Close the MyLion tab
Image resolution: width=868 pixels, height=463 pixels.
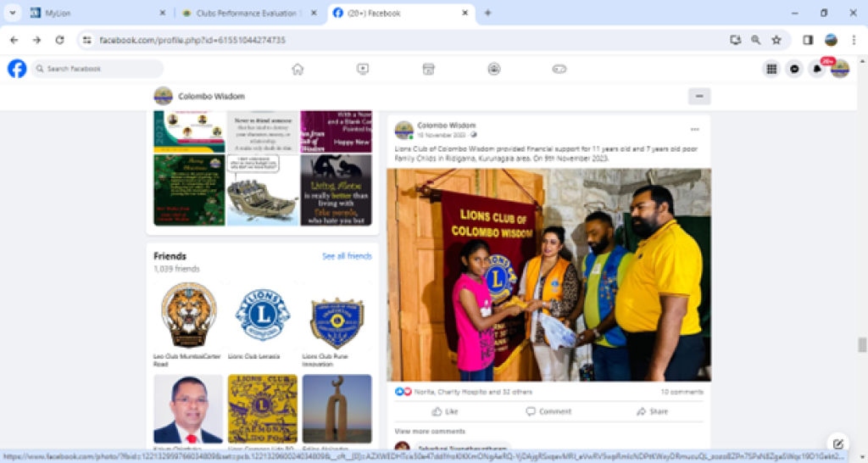pyautogui.click(x=163, y=13)
